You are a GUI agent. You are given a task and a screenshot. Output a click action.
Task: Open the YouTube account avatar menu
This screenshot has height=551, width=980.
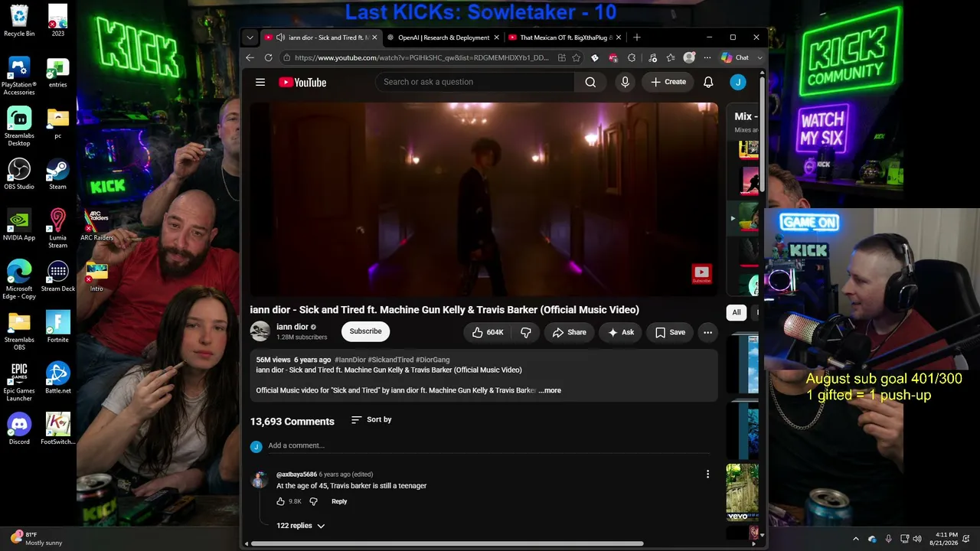(x=738, y=82)
